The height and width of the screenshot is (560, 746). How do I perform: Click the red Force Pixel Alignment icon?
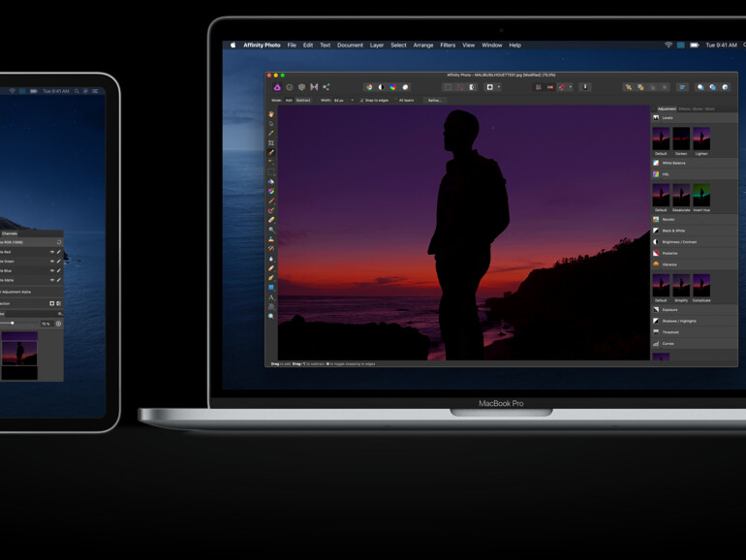550,87
